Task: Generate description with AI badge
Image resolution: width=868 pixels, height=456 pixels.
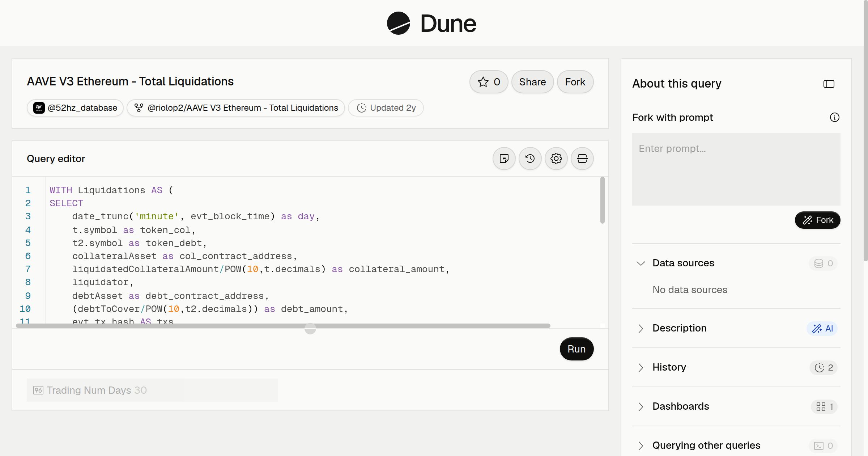Action: pyautogui.click(x=822, y=329)
